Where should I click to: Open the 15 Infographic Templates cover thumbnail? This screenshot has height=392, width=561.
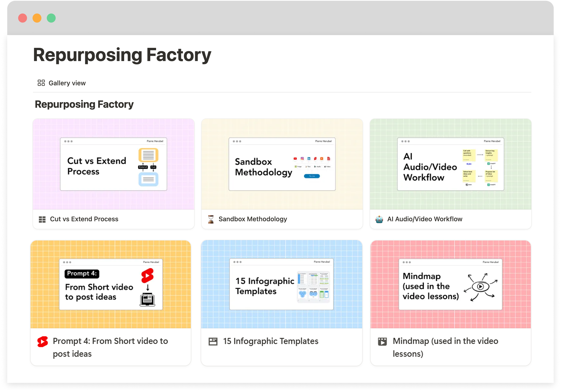click(x=281, y=284)
